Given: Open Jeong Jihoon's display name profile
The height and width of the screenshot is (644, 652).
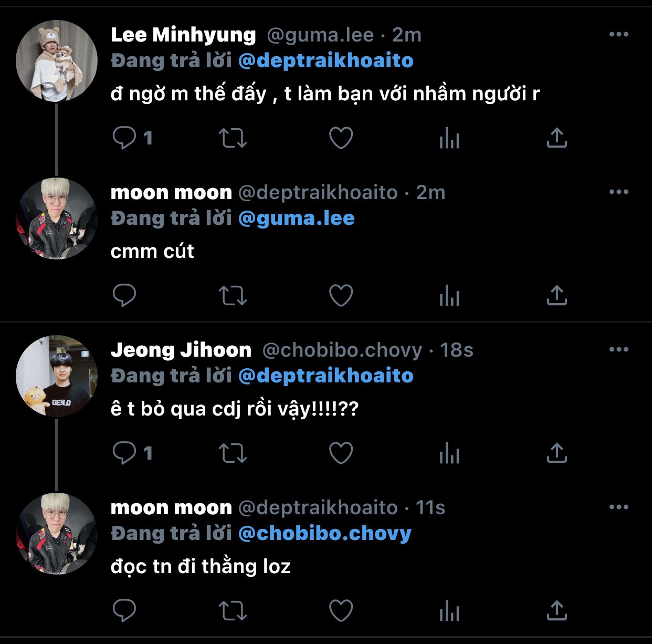Looking at the screenshot, I should [181, 350].
